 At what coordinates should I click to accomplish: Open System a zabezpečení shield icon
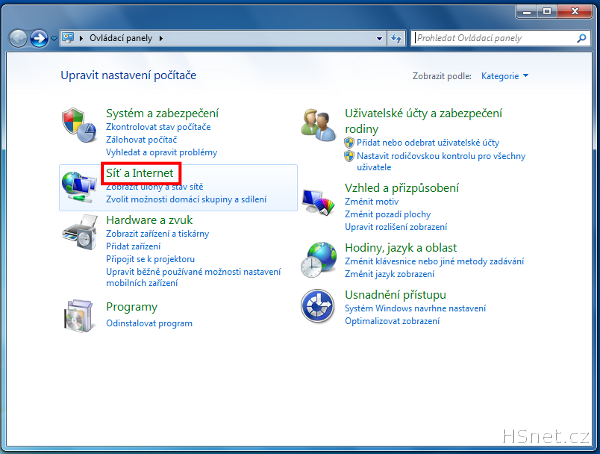click(79, 126)
